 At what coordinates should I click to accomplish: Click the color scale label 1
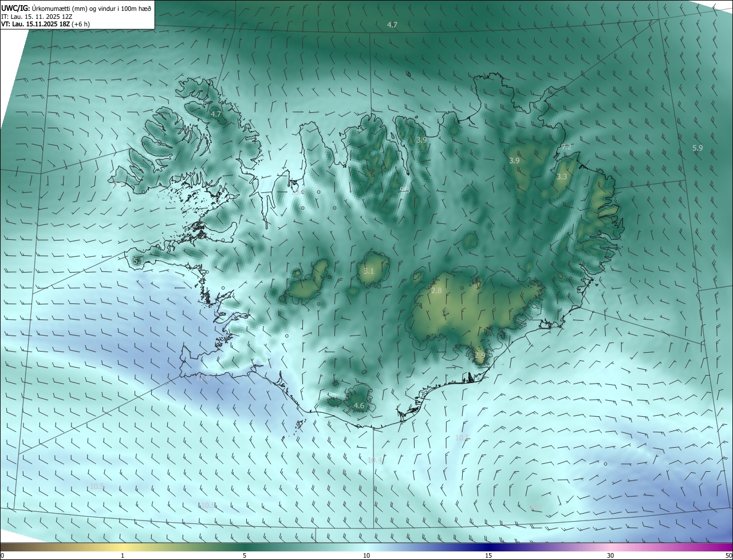(x=123, y=555)
